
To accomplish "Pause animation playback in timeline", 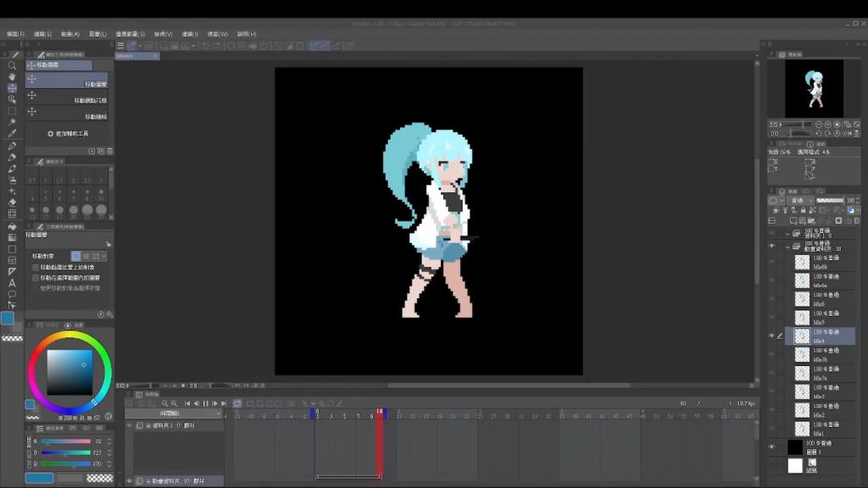I will click(205, 403).
